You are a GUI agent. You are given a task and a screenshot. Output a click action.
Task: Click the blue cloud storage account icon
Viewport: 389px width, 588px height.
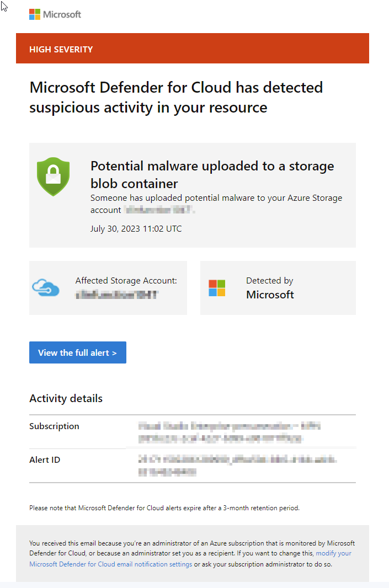click(x=46, y=288)
